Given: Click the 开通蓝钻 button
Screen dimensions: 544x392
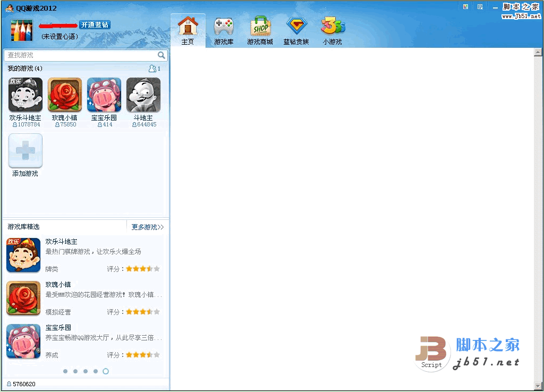Looking at the screenshot, I should (x=95, y=25).
